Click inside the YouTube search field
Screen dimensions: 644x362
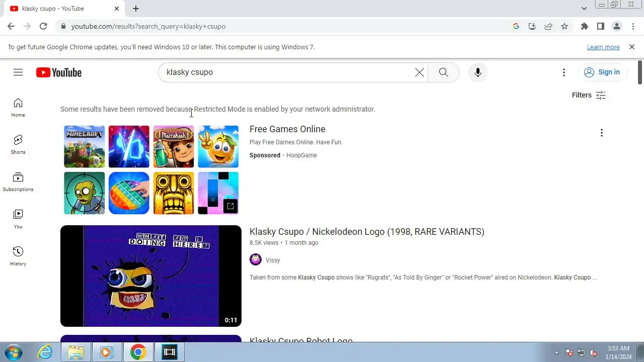287,72
